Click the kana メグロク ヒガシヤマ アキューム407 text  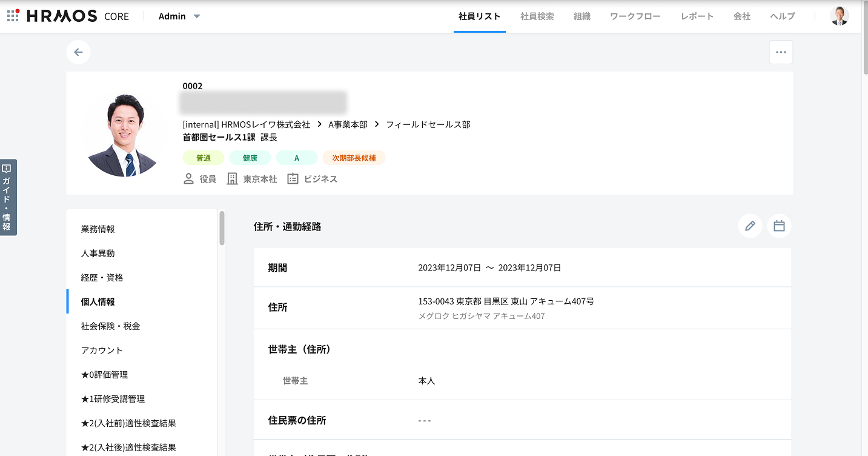point(482,316)
